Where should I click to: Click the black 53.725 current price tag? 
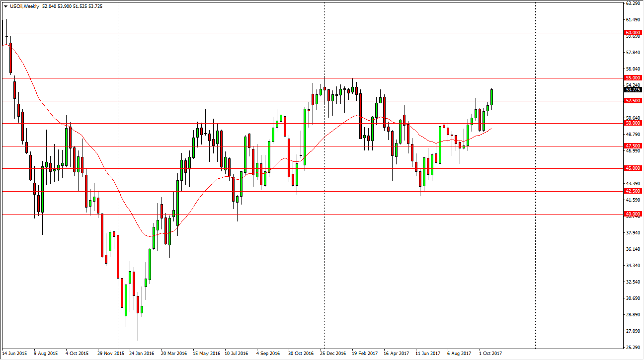point(633,90)
